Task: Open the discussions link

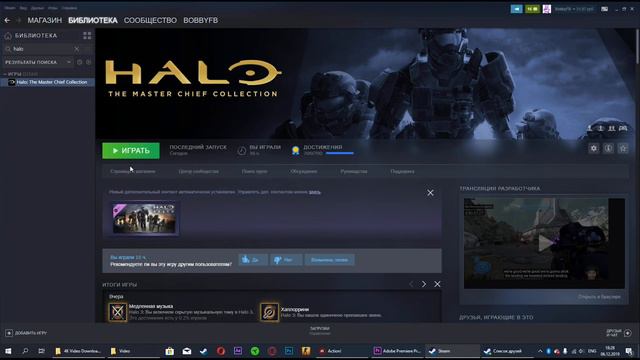Action: click(x=304, y=171)
